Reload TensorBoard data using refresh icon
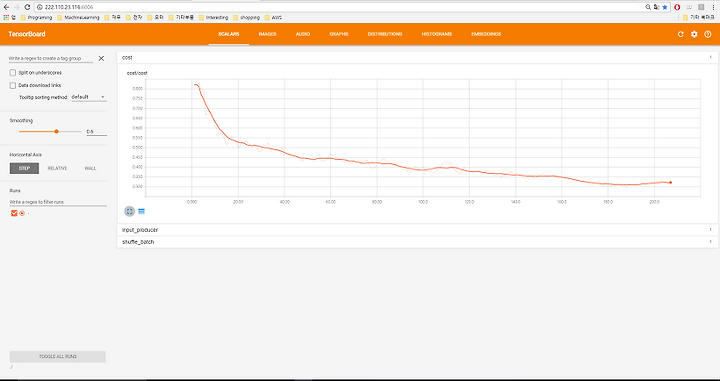Viewport: 720px width, 381px height. (681, 34)
